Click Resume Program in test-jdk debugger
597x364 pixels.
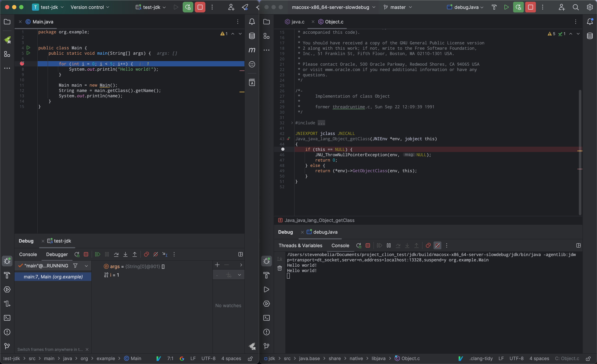coord(98,254)
